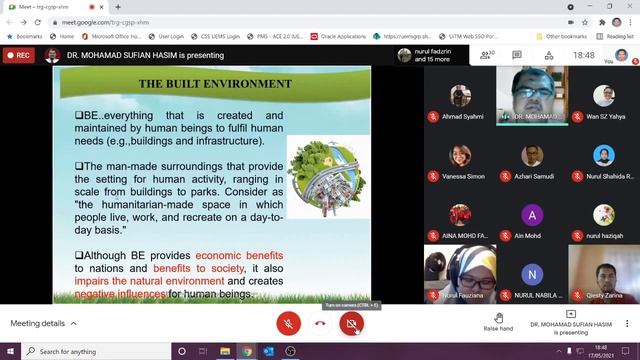Select Nurul Fauziana video tile

point(460,274)
